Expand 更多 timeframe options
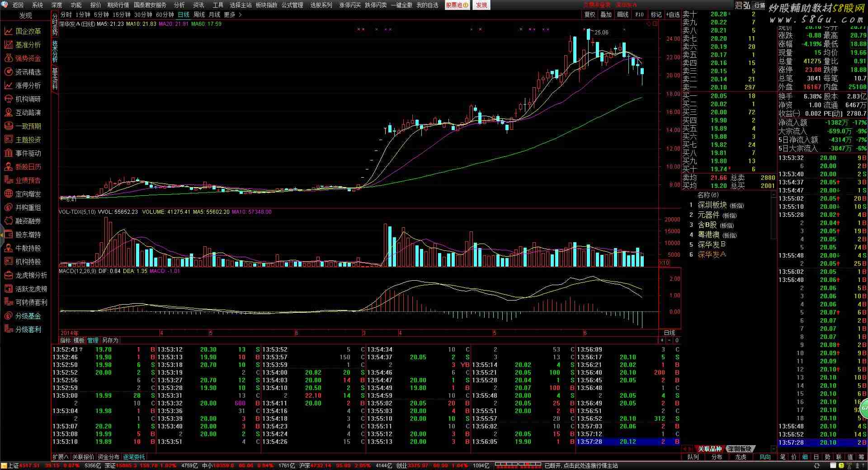868x470 pixels. pyautogui.click(x=230, y=15)
